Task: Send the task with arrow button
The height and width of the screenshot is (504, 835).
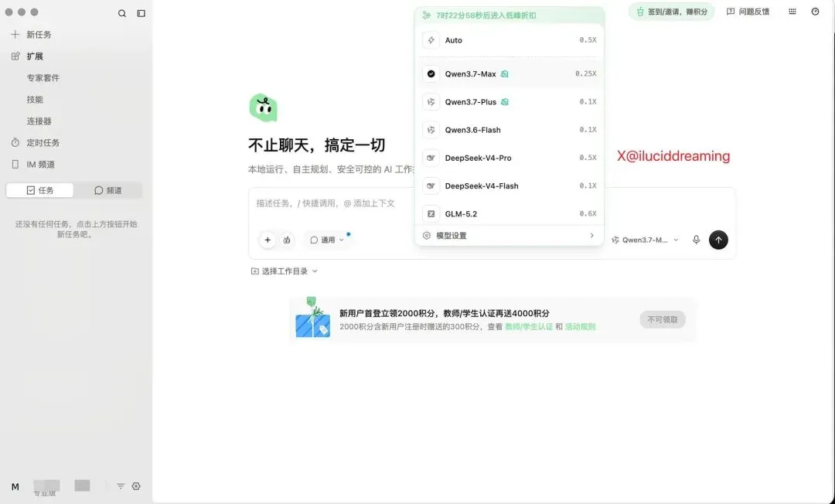Action: (718, 240)
